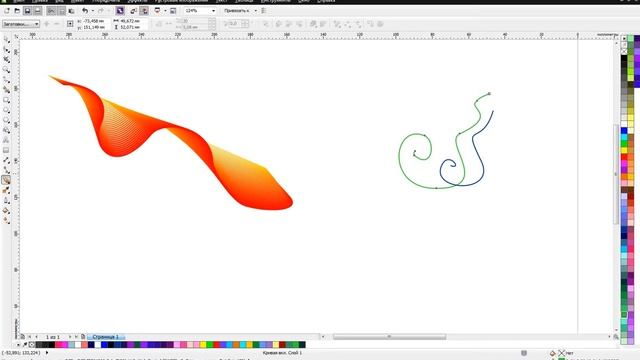640x360 pixels.
Task: Click the Paste clipboard icon
Action: (71, 11)
